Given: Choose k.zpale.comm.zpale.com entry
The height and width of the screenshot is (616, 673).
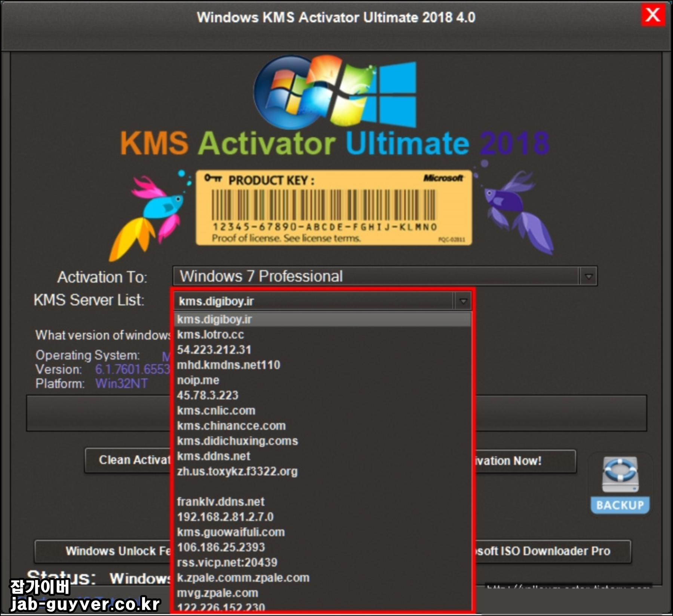Looking at the screenshot, I should (x=322, y=578).
